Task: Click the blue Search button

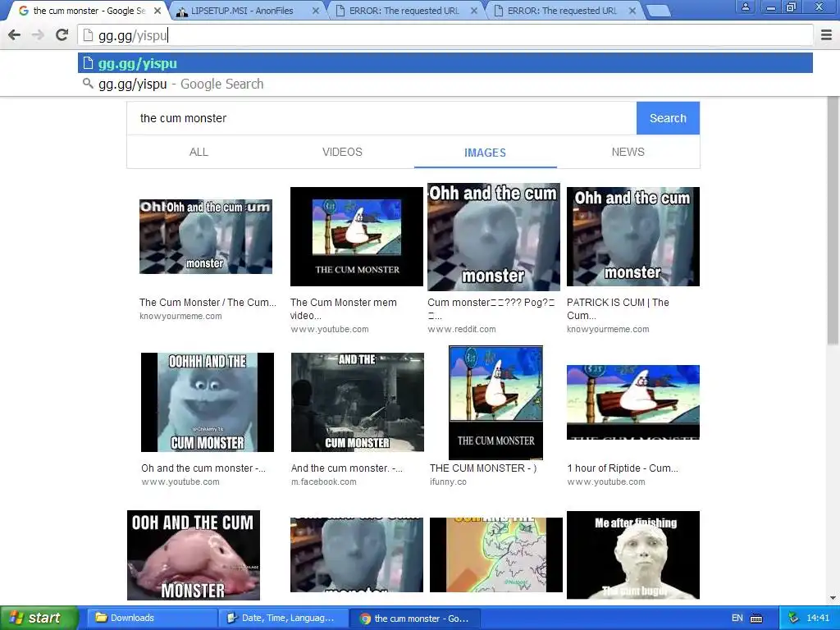Action: click(x=668, y=118)
